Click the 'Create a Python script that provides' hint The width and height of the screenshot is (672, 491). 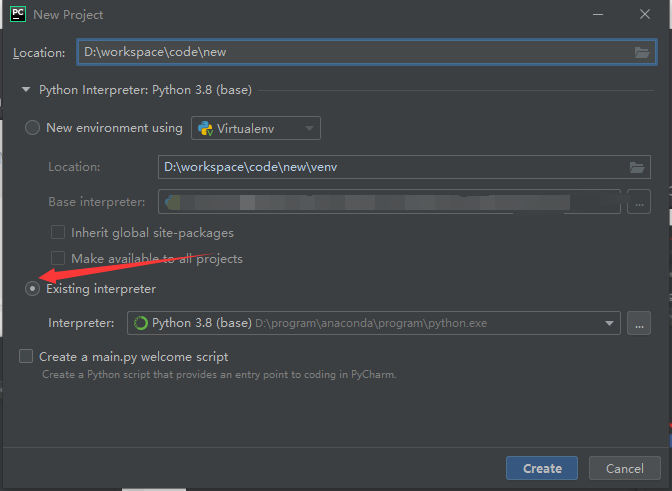pos(219,374)
